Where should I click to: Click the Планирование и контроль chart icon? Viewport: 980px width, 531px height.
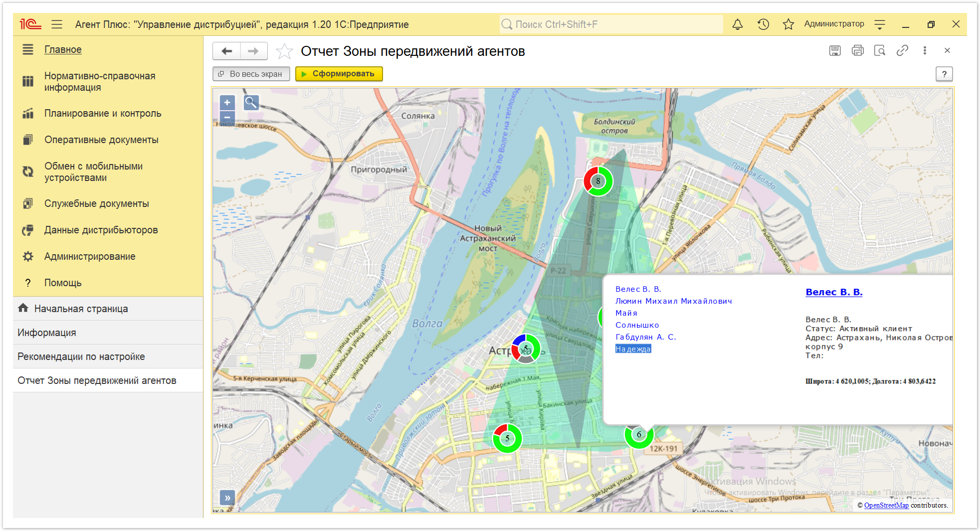[x=28, y=113]
